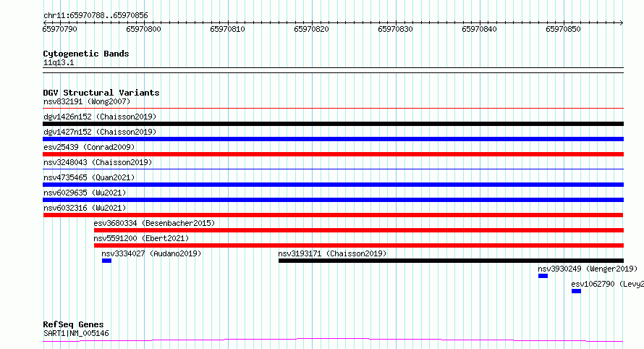Select the nsv4735465 blue variant bar
Viewport: 644px width, 349px height.
333,185
